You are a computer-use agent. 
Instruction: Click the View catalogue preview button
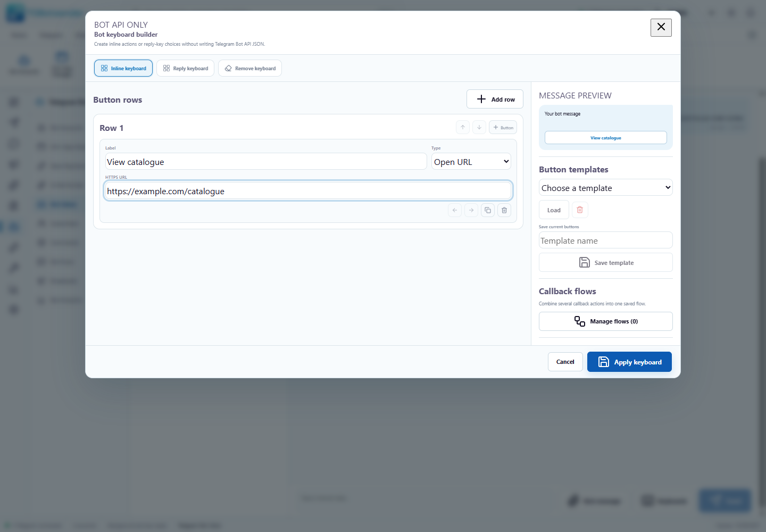point(606,138)
